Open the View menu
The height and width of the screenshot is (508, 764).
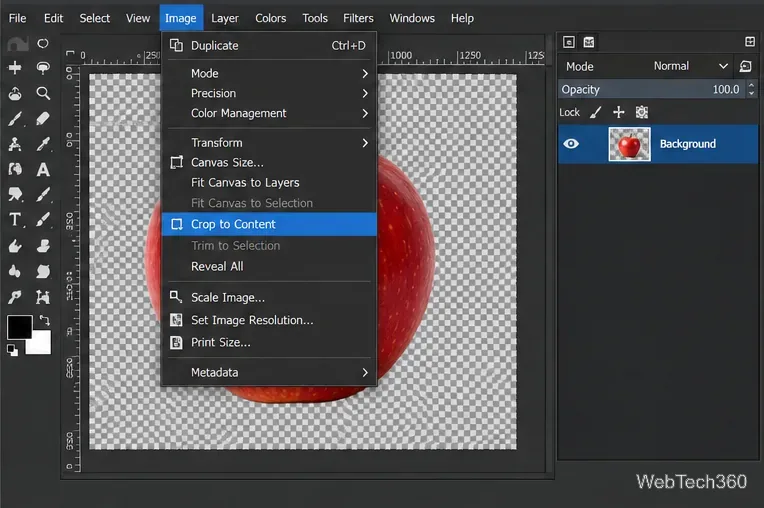138,18
